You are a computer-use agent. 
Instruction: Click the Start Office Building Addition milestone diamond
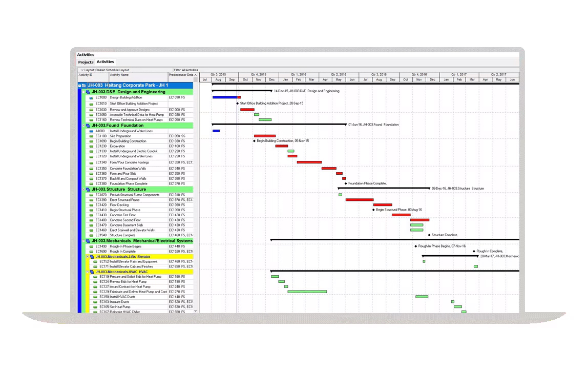click(237, 104)
